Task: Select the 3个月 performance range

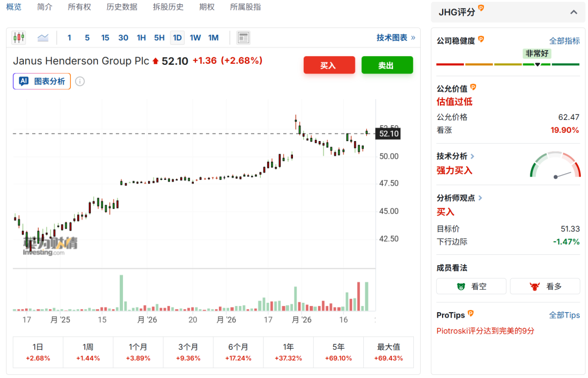Action: click(x=188, y=352)
